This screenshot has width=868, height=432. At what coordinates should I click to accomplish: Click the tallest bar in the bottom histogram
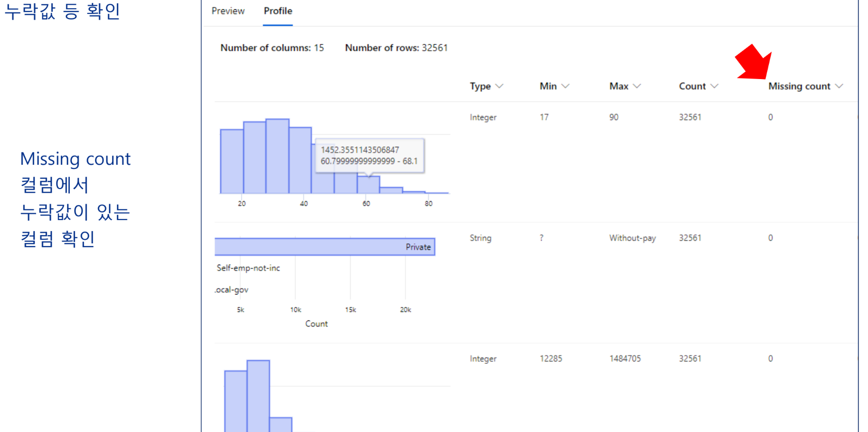[258, 396]
